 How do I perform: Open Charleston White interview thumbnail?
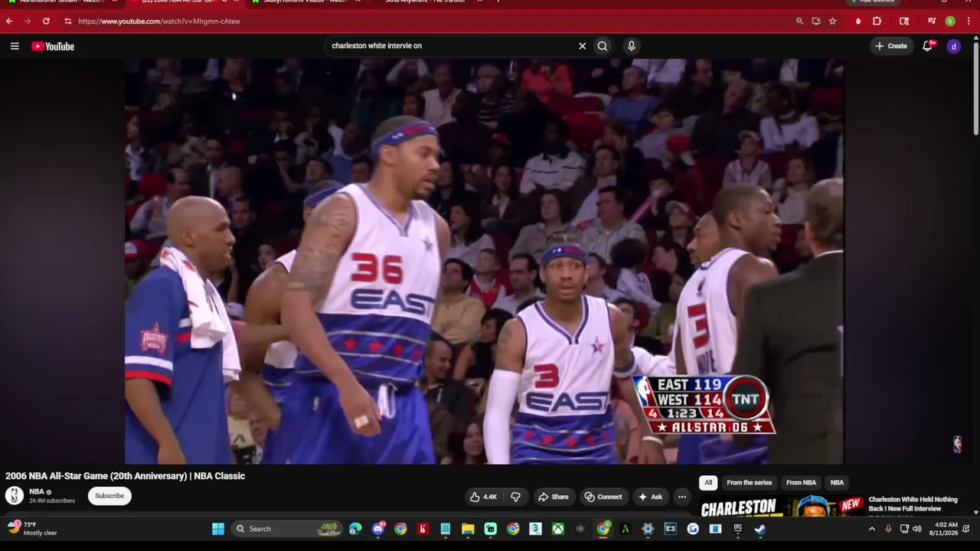click(781, 506)
